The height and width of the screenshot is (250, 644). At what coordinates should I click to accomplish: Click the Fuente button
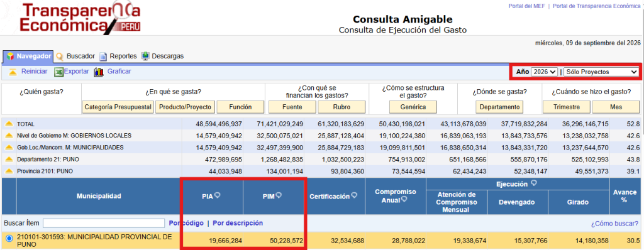(x=292, y=107)
